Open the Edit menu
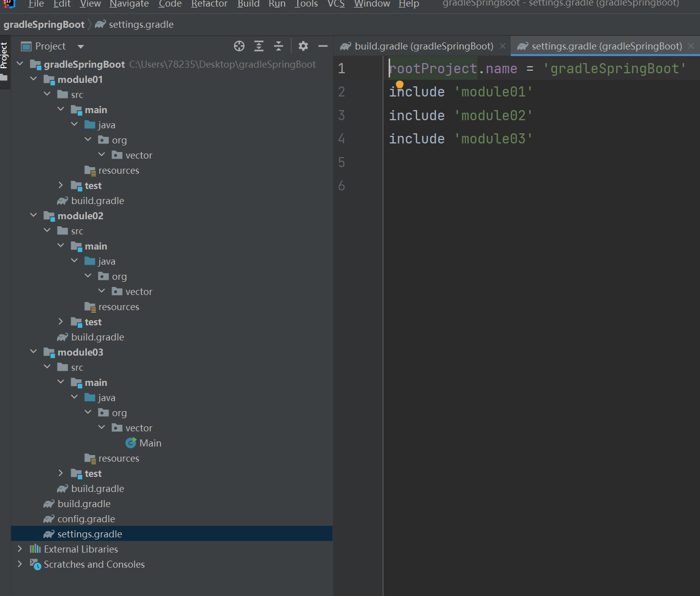Image resolution: width=700 pixels, height=596 pixels. pos(62,4)
